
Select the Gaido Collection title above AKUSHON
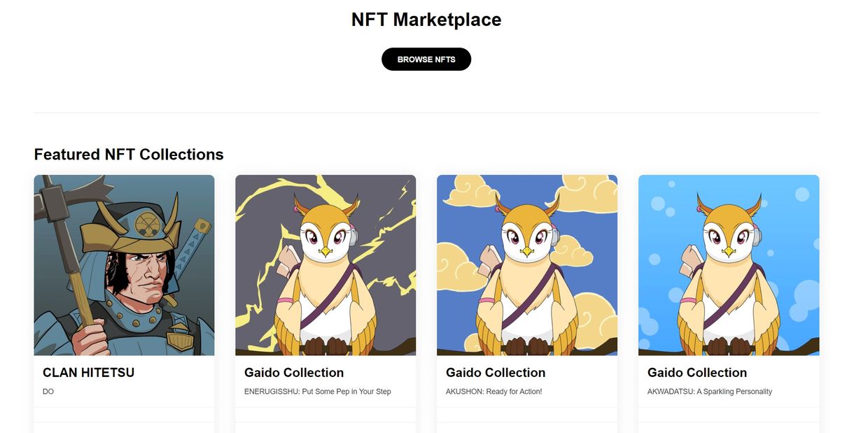[496, 373]
